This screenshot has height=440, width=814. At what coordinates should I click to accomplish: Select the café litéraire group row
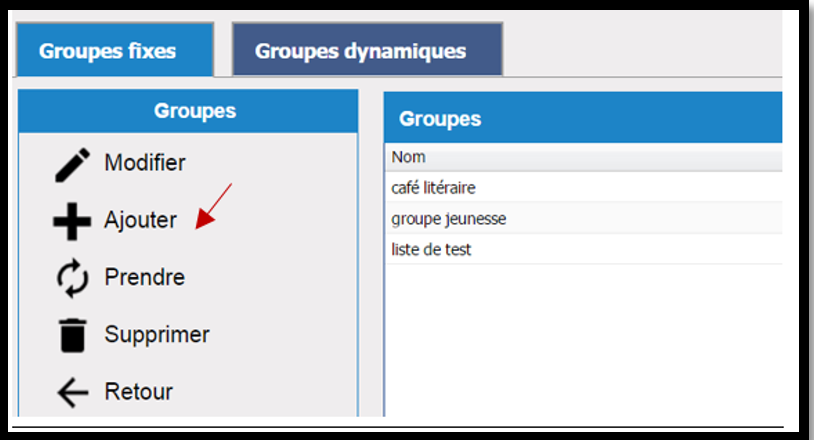pos(584,187)
